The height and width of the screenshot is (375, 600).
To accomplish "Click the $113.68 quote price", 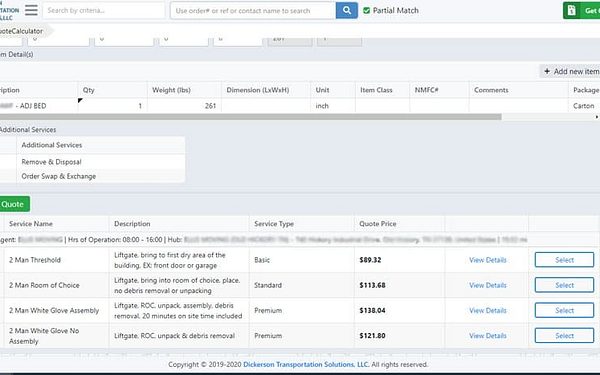I will pyautogui.click(x=372, y=285).
